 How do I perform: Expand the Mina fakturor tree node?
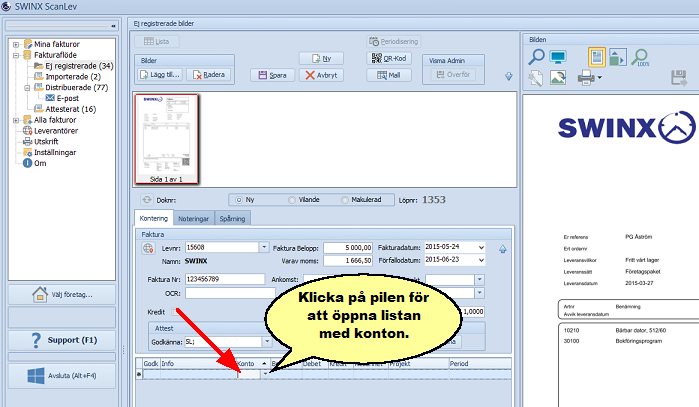[x=16, y=44]
